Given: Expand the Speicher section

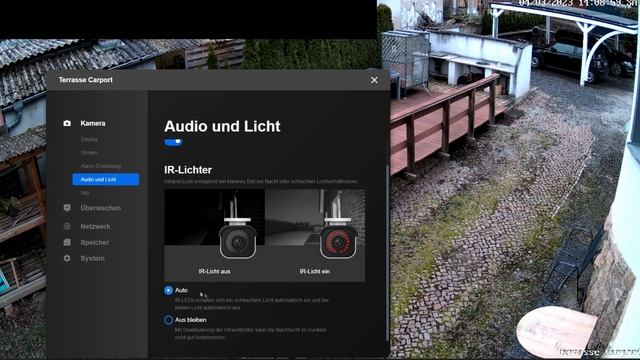Looking at the screenshot, I should coord(95,242).
